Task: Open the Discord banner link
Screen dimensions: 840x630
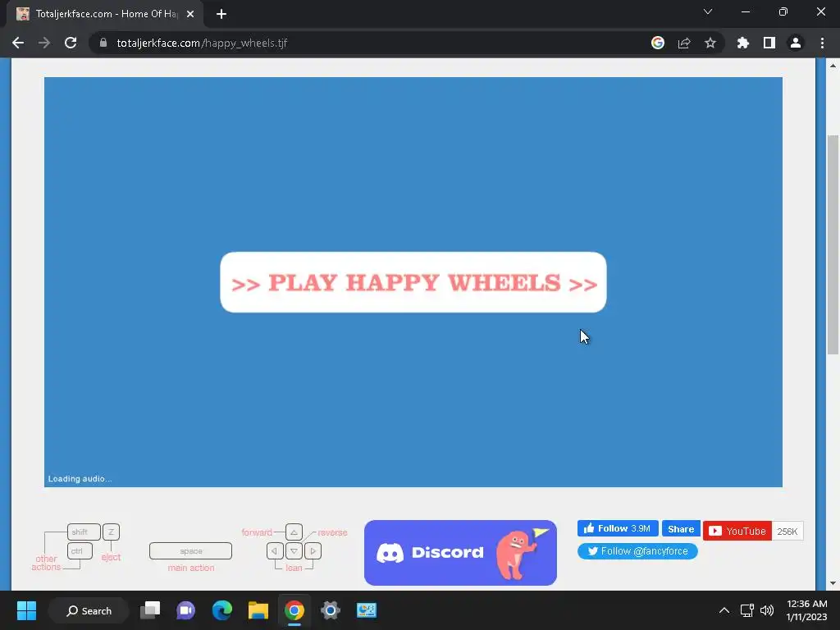Action: point(460,552)
